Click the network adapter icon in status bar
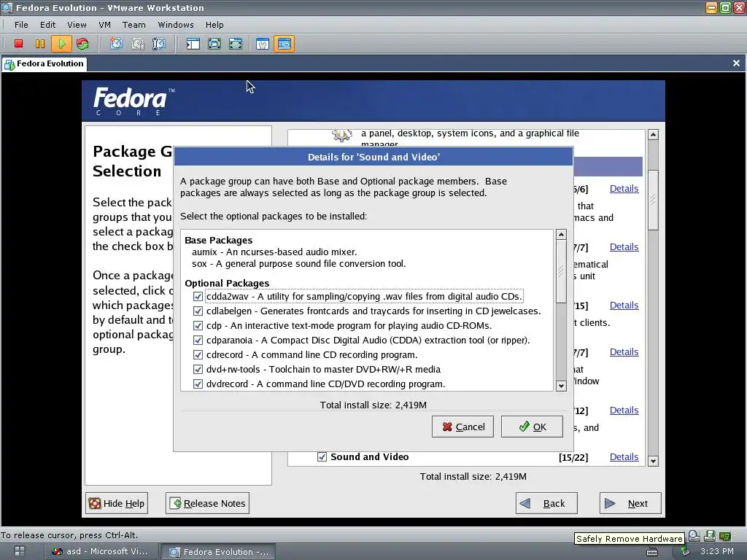This screenshot has width=747, height=560. tap(725, 536)
